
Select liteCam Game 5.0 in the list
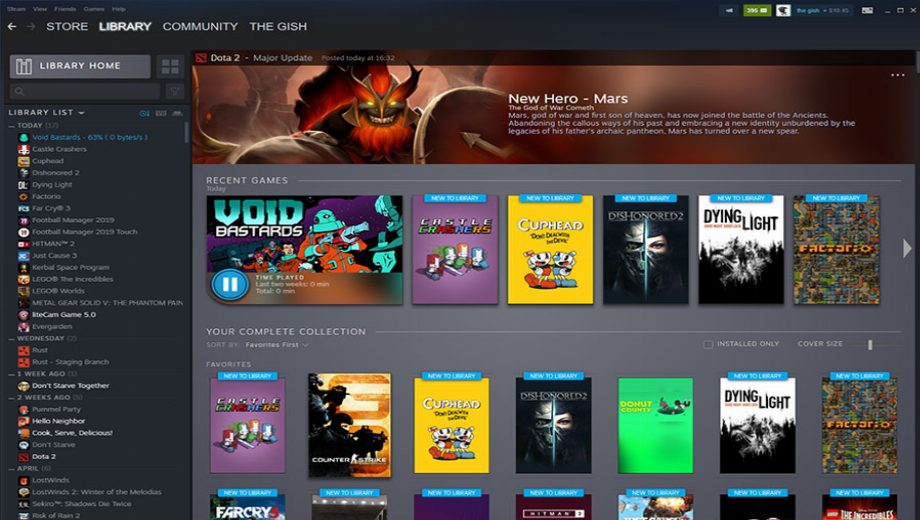(x=64, y=315)
